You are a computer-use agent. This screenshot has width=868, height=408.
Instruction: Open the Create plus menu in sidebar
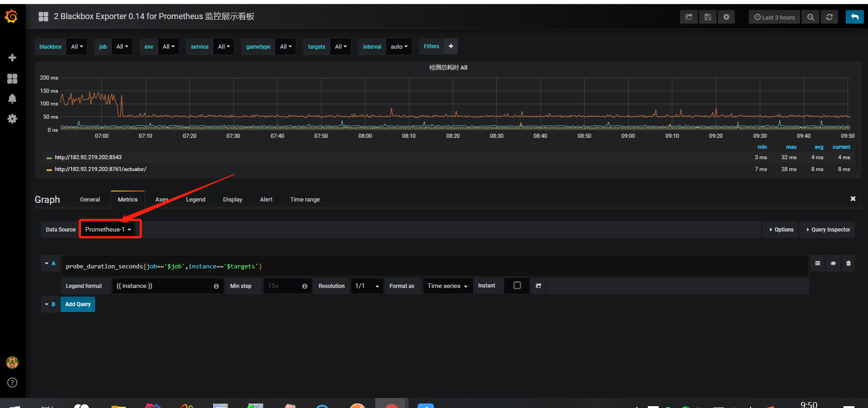[x=12, y=57]
